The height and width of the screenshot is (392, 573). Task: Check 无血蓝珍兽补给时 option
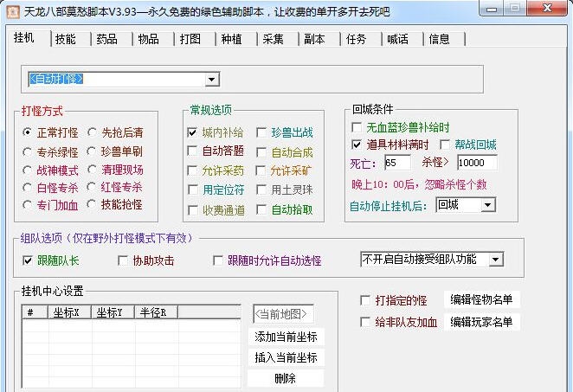tap(357, 127)
